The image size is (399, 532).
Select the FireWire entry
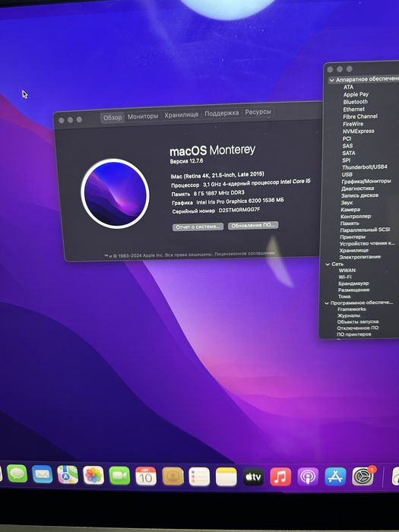[353, 124]
